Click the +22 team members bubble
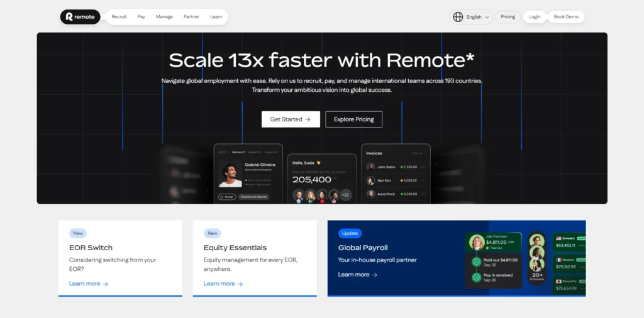This screenshot has width=644, height=318. coord(345,195)
